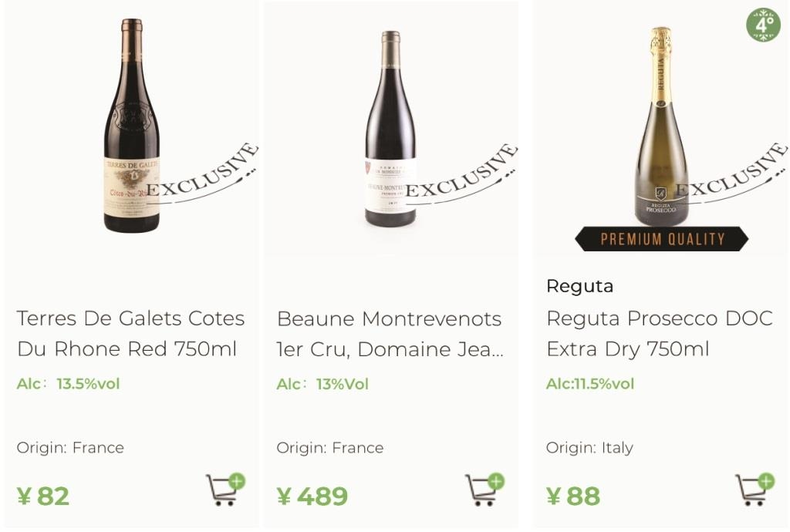Image resolution: width=790 pixels, height=532 pixels.
Task: Add Reguta Prosecco to cart
Action: pyautogui.click(x=755, y=490)
